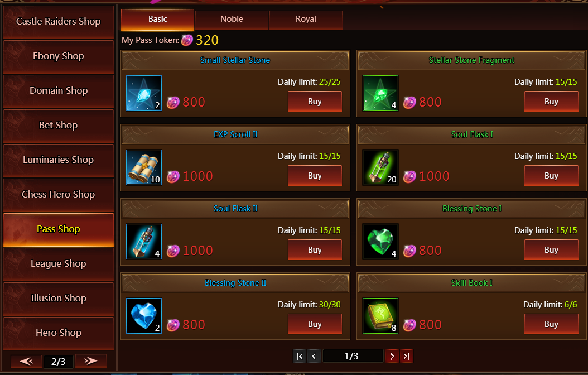Jump to first item page
Screen dimensions: 588x375
point(300,356)
